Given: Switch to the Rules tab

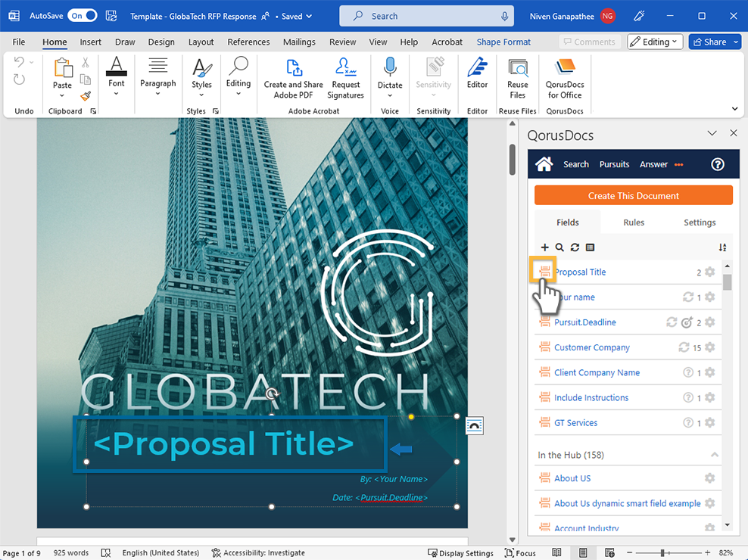Looking at the screenshot, I should coord(634,222).
